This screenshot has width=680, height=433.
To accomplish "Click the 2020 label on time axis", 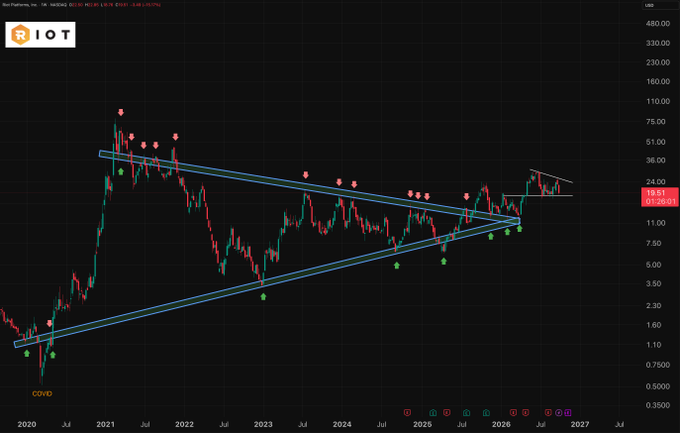I will 26,424.
